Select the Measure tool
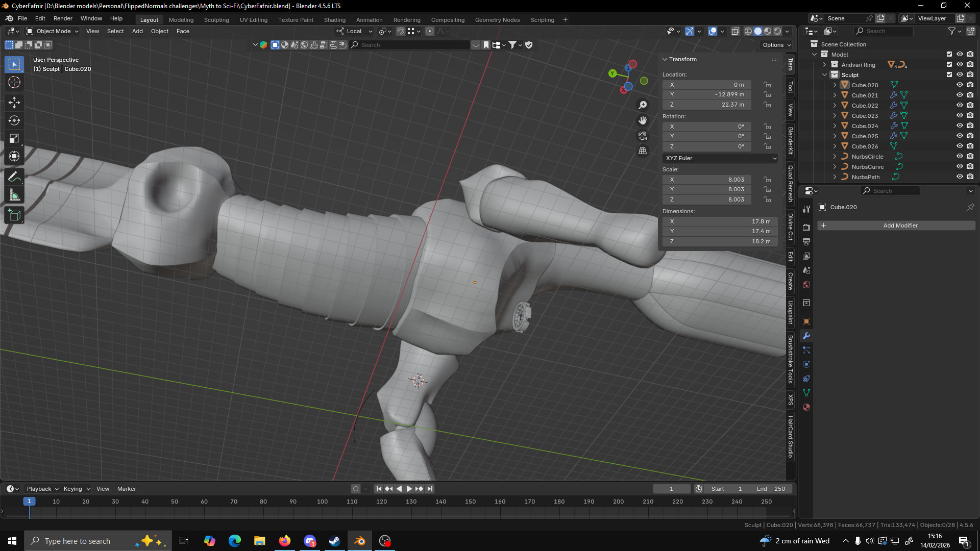This screenshot has width=980, height=551. pos(14,195)
